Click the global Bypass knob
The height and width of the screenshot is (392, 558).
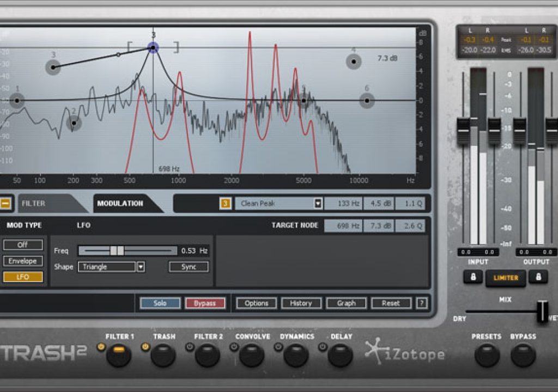[x=523, y=355]
